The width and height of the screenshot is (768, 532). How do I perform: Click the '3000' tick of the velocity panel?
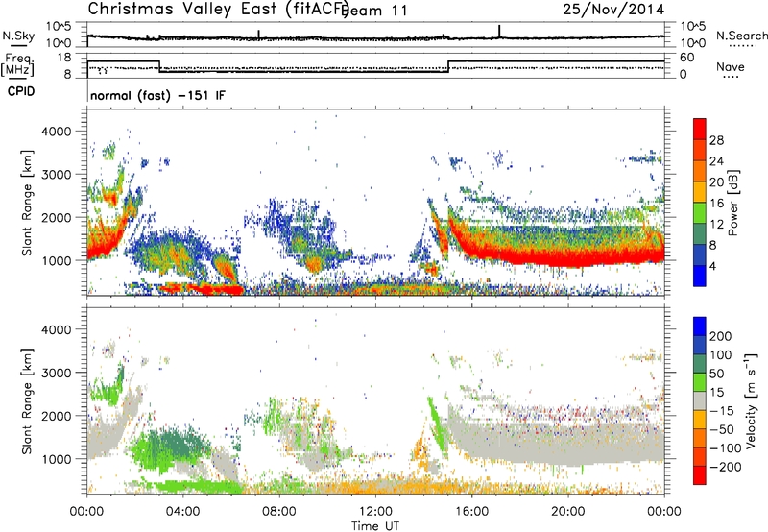(56, 373)
